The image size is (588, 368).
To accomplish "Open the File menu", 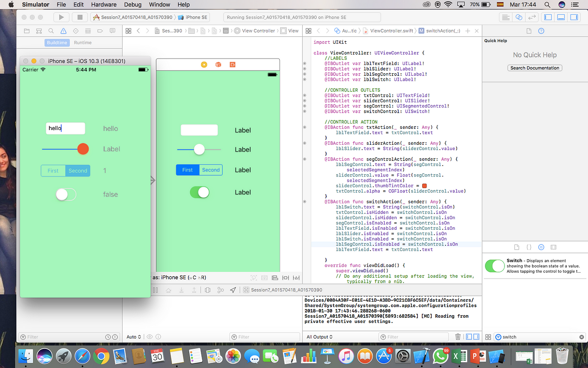I will pos(61,4).
